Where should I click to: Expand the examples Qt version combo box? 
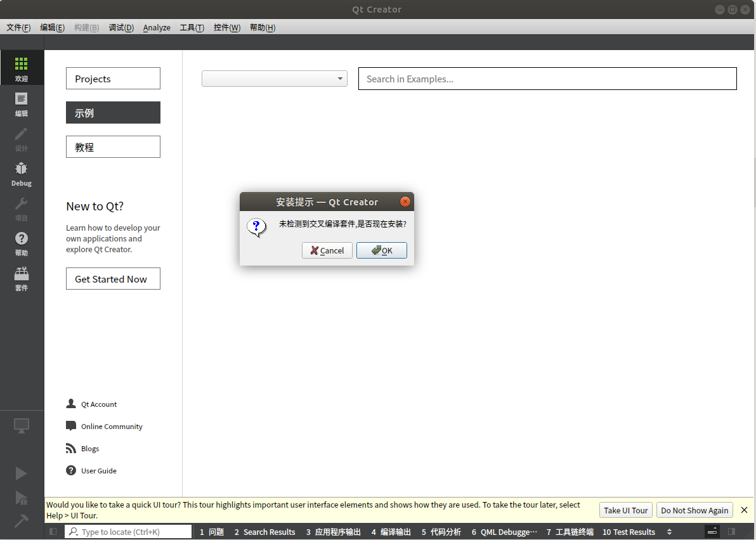pyautogui.click(x=274, y=79)
